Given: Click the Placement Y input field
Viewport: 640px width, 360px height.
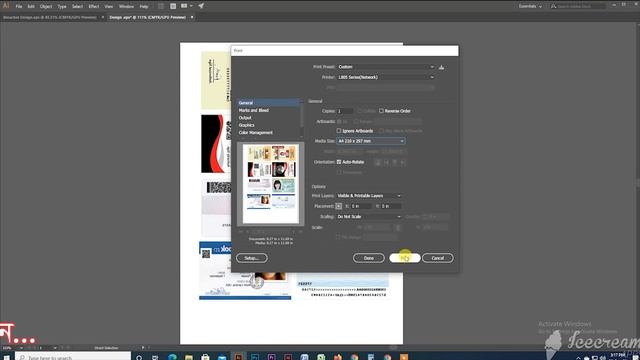Looking at the screenshot, I should (391, 207).
